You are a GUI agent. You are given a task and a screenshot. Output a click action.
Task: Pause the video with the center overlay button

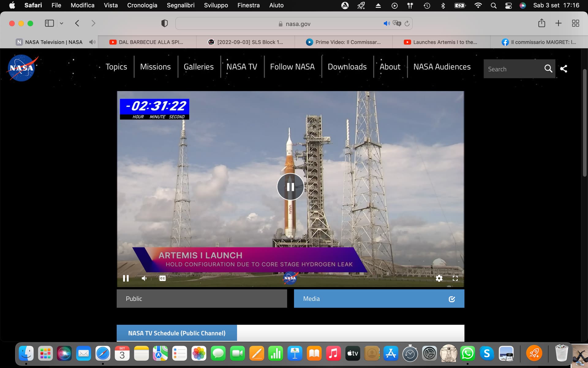pos(290,187)
